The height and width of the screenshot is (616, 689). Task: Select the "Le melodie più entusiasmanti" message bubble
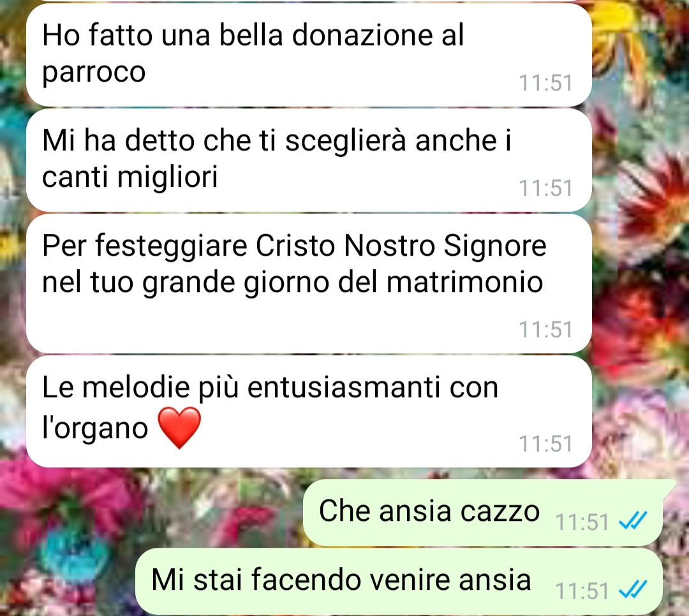309,411
